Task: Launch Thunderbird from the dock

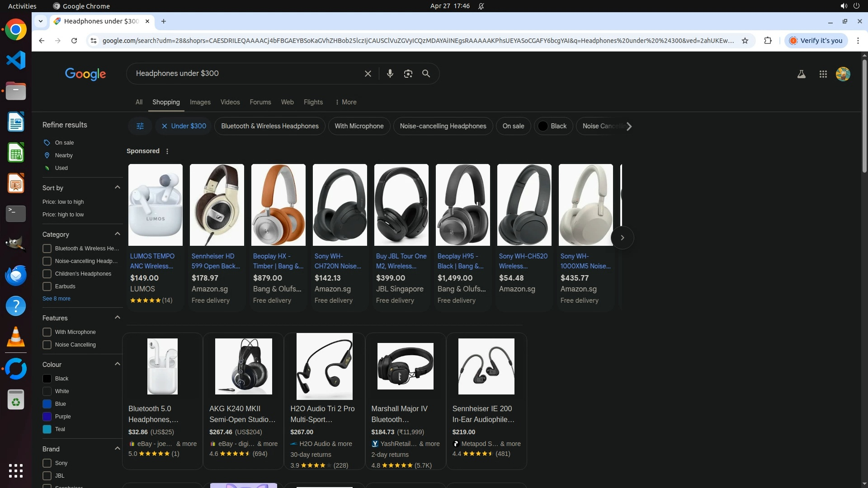Action: coord(16,275)
